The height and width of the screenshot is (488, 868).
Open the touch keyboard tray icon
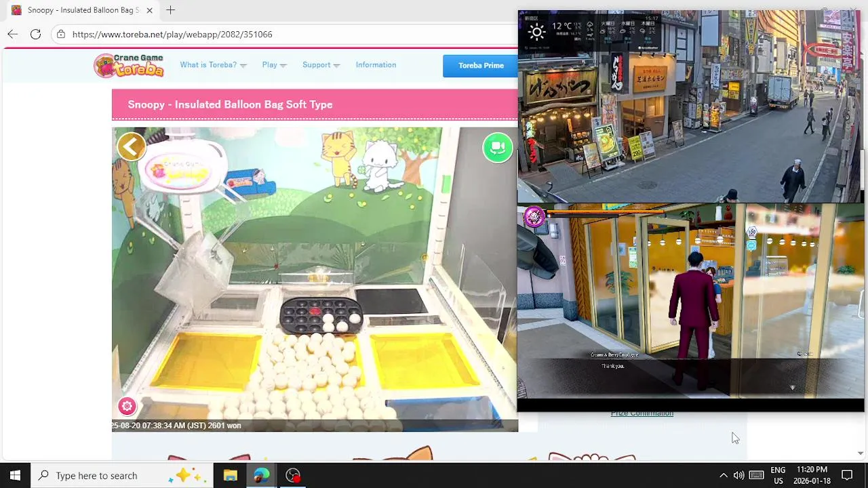(x=757, y=475)
